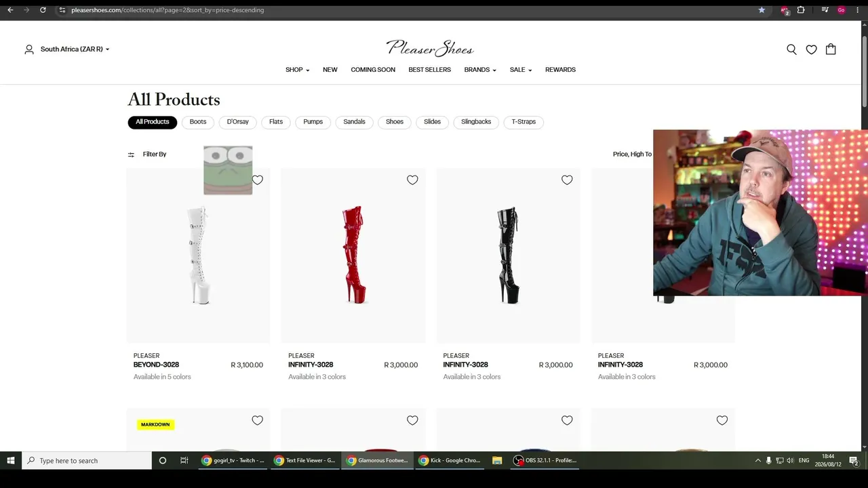Image resolution: width=868 pixels, height=488 pixels.
Task: Select the Sandals category pill
Action: (x=354, y=122)
